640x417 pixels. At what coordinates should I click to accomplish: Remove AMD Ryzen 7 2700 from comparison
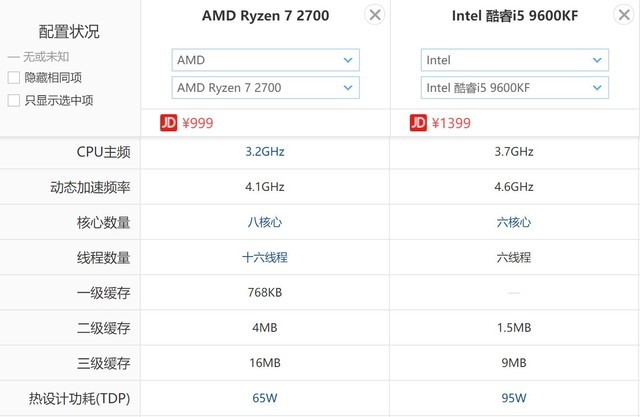pos(374,15)
